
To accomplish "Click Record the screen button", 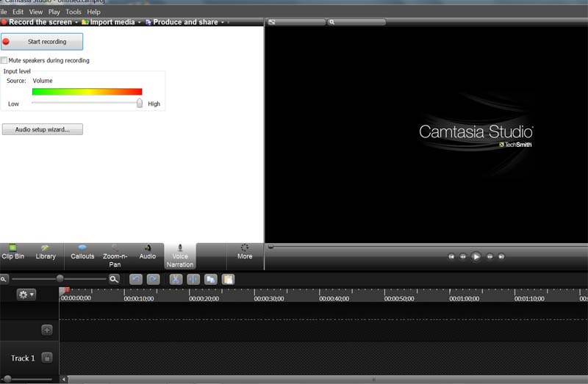I will pyautogui.click(x=37, y=22).
